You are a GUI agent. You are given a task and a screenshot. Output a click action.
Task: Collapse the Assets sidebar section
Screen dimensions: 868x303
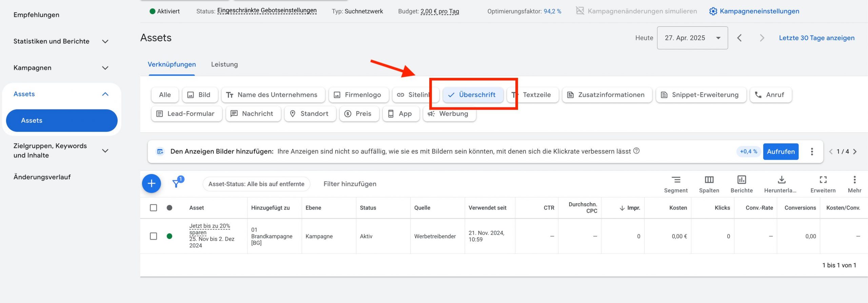coord(105,94)
